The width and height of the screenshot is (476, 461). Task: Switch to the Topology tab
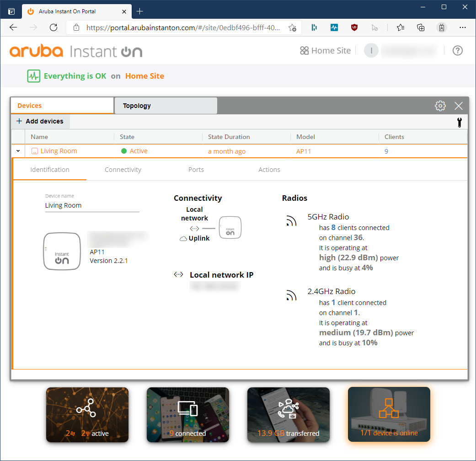point(166,106)
